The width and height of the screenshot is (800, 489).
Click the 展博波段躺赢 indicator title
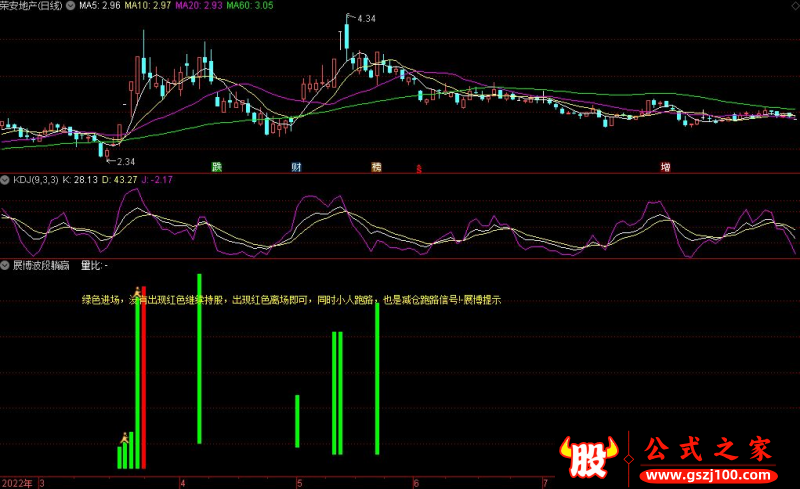(41, 266)
